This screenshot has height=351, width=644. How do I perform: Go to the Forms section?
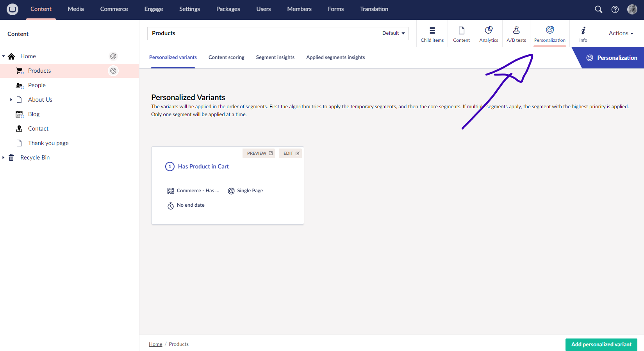pyautogui.click(x=336, y=9)
